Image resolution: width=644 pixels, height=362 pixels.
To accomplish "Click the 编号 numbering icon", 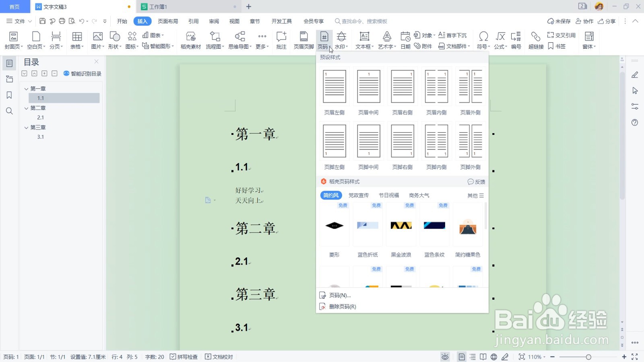I will (516, 37).
